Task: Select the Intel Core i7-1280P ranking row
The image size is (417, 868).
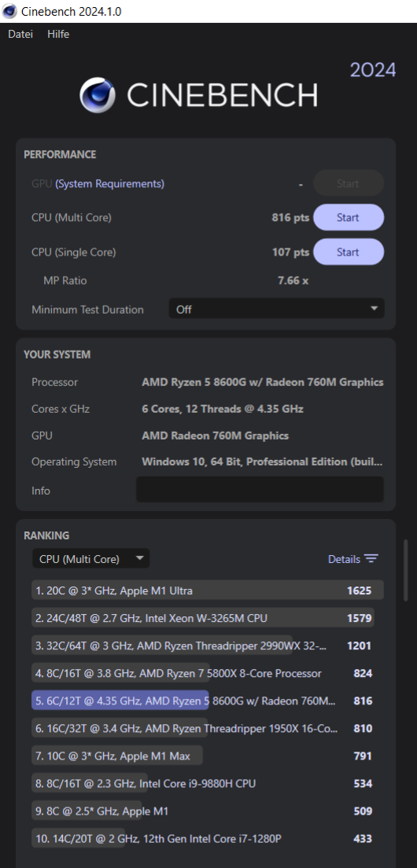Action: (208, 839)
